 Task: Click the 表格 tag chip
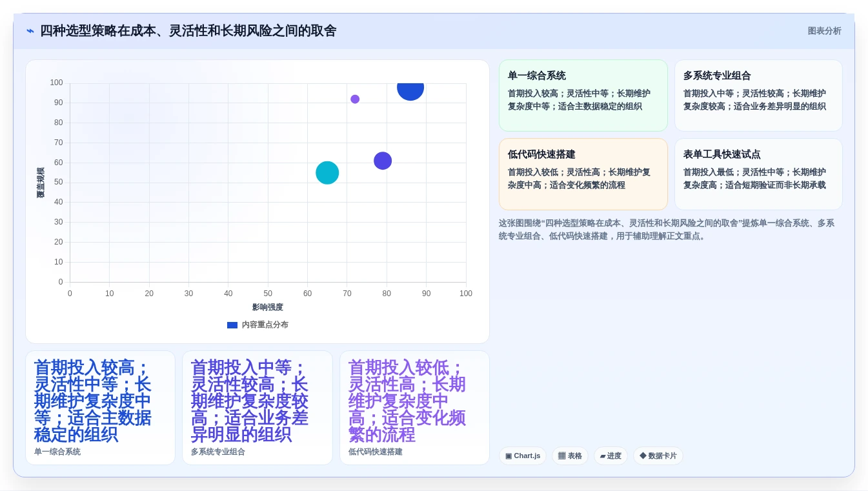[x=570, y=456]
